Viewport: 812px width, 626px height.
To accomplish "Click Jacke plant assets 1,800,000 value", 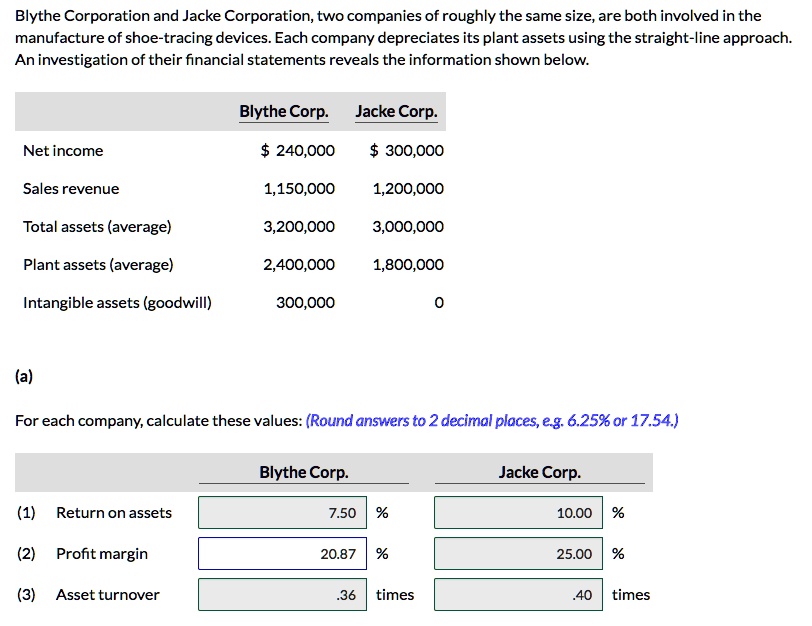I will [408, 265].
